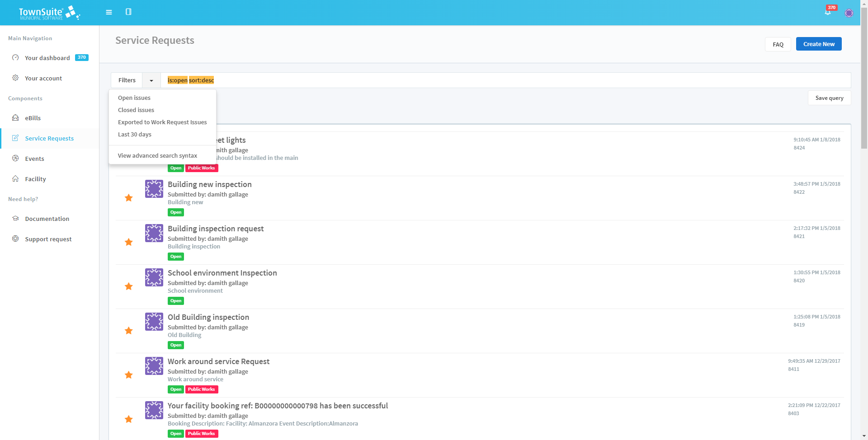Click avatar of Work around service Request
Viewport: 868px width, 440px height.
[x=154, y=366]
